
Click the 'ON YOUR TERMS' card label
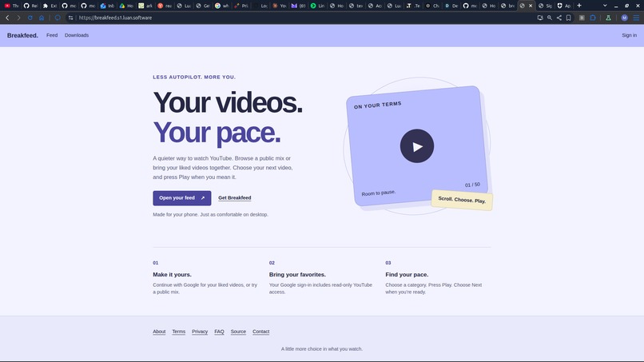pos(377,105)
